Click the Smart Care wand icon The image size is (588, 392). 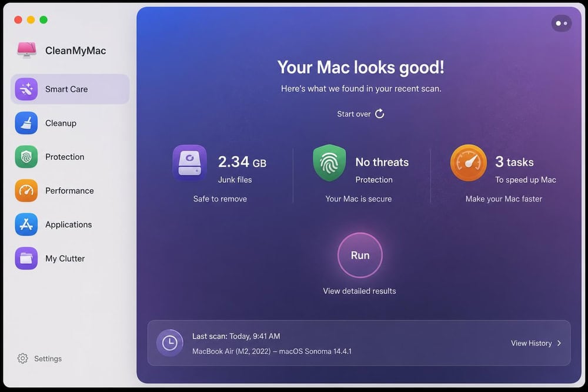click(x=26, y=89)
